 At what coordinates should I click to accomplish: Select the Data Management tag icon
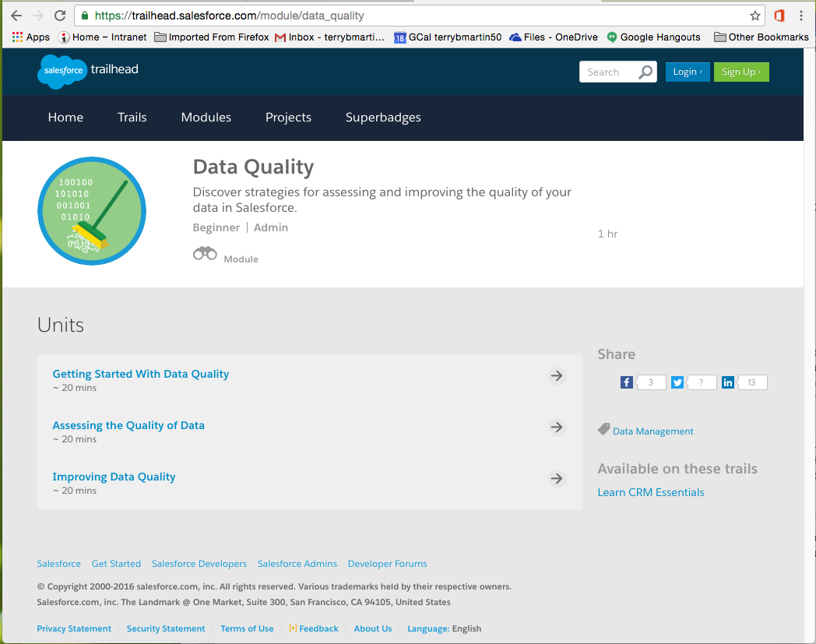[x=603, y=428]
